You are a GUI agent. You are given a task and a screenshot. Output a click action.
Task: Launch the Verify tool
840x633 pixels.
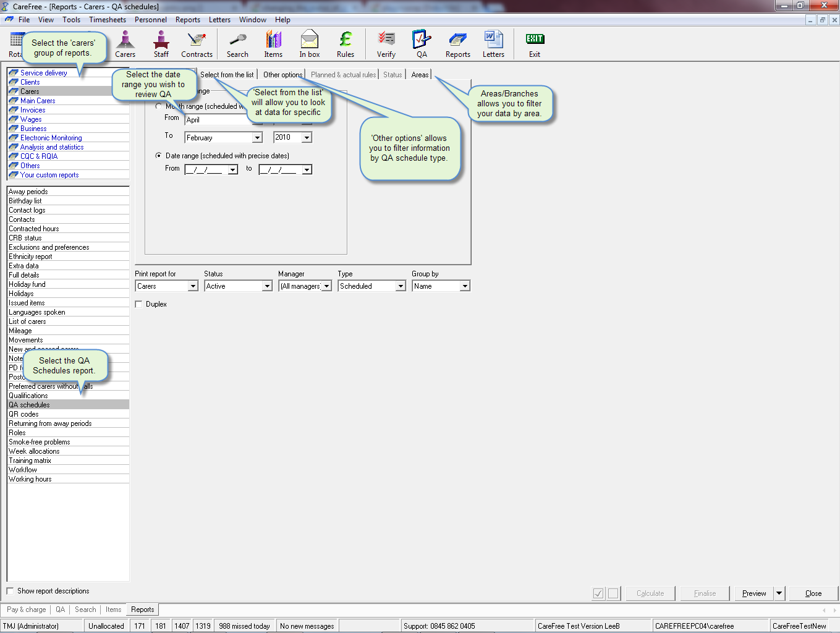point(386,44)
